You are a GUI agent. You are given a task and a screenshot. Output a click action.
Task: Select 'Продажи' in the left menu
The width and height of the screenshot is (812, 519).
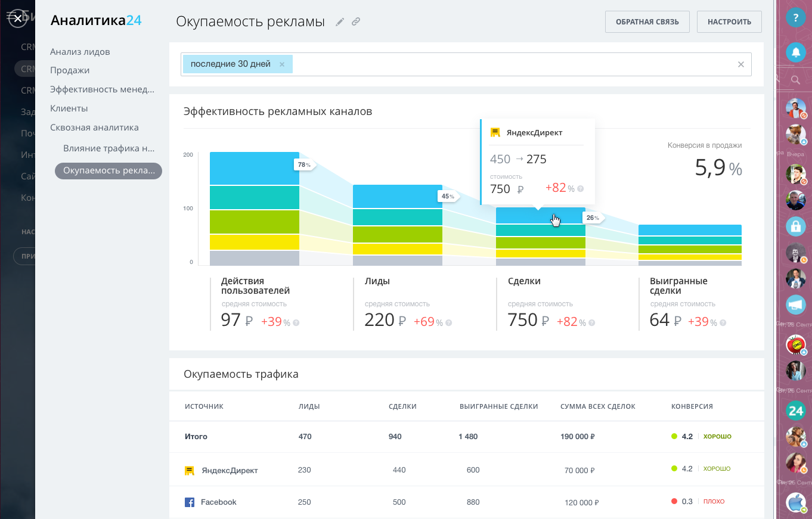pos(70,70)
